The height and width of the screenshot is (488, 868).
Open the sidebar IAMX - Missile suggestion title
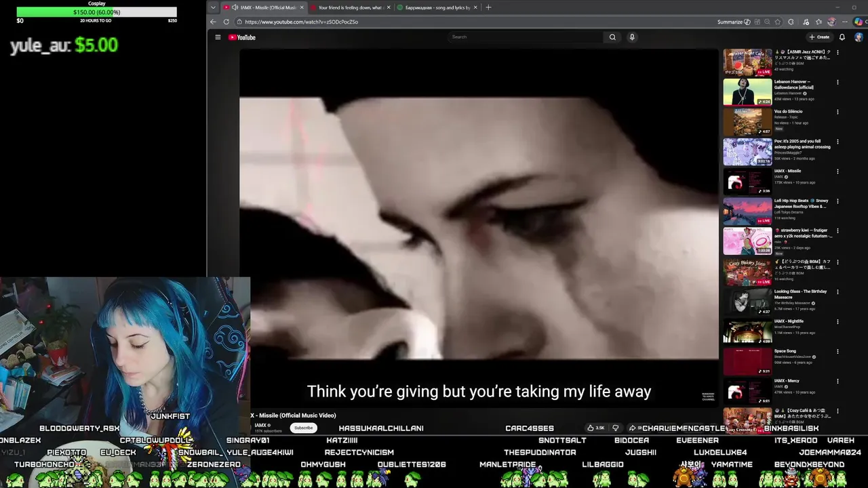788,171
